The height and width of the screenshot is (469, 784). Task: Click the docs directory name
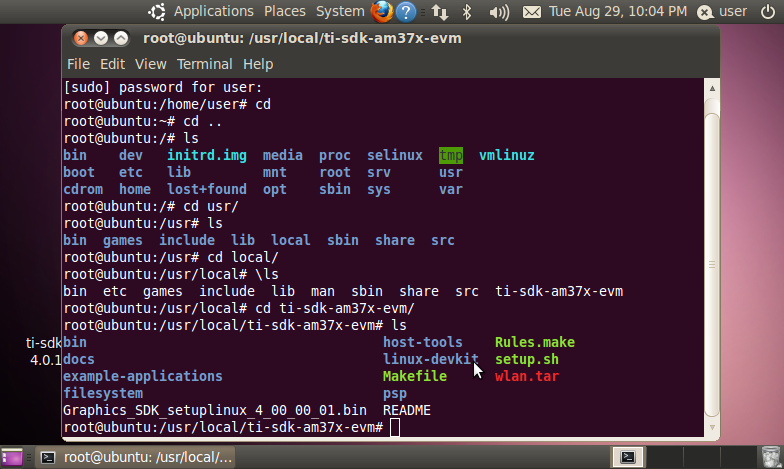(x=78, y=359)
